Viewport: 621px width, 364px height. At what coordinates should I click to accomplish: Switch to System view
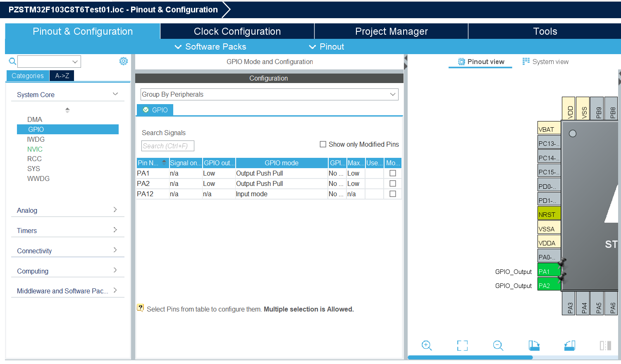click(x=545, y=62)
